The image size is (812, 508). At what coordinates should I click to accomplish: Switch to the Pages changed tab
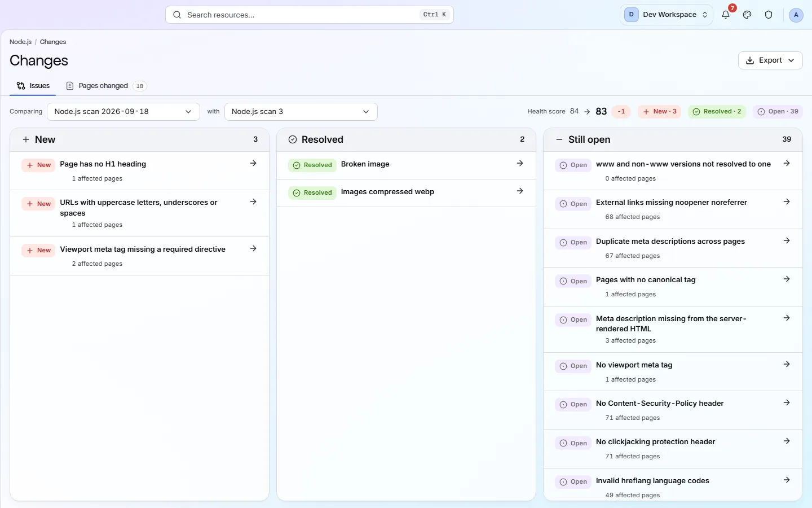pos(106,86)
